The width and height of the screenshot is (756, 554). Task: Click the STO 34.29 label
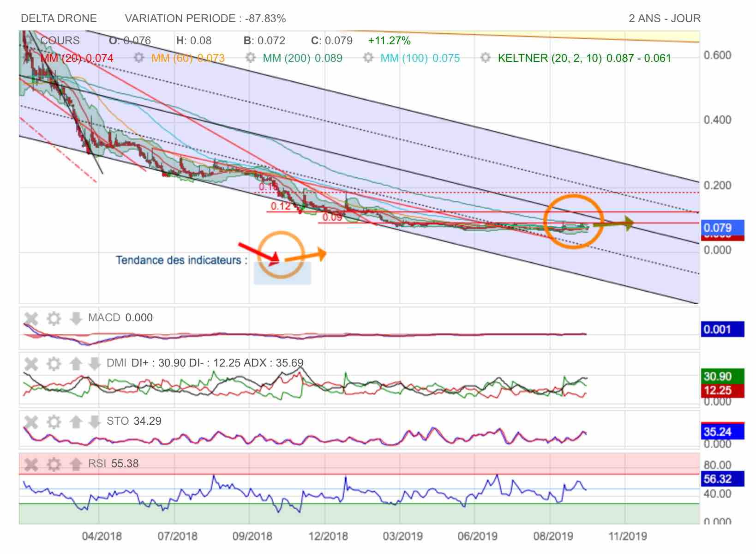[x=134, y=421]
